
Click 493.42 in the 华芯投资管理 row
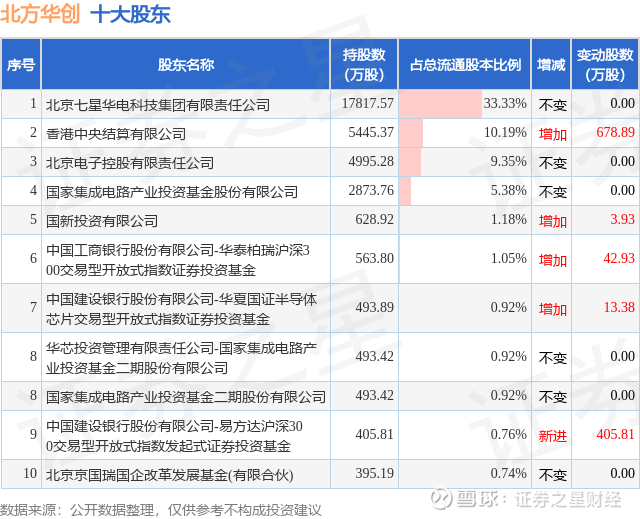click(x=374, y=356)
